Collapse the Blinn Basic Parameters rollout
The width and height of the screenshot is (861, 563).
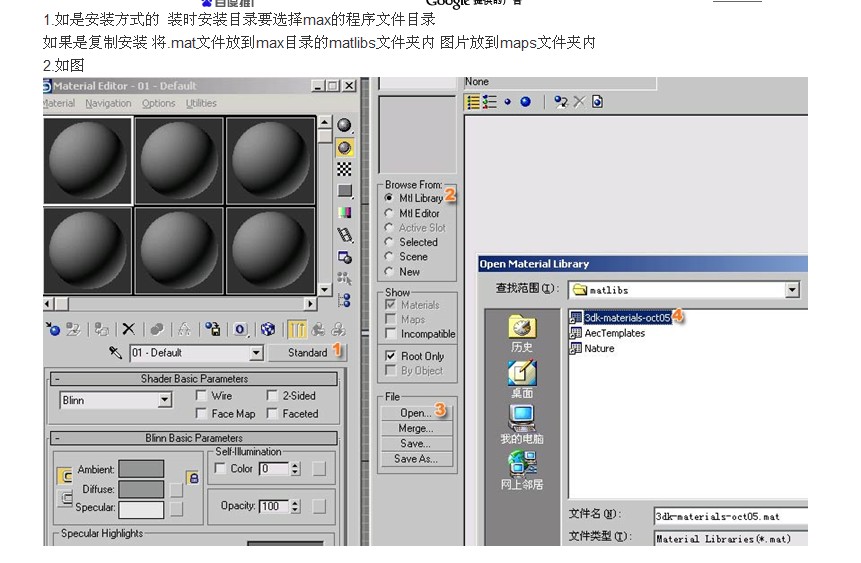point(194,438)
